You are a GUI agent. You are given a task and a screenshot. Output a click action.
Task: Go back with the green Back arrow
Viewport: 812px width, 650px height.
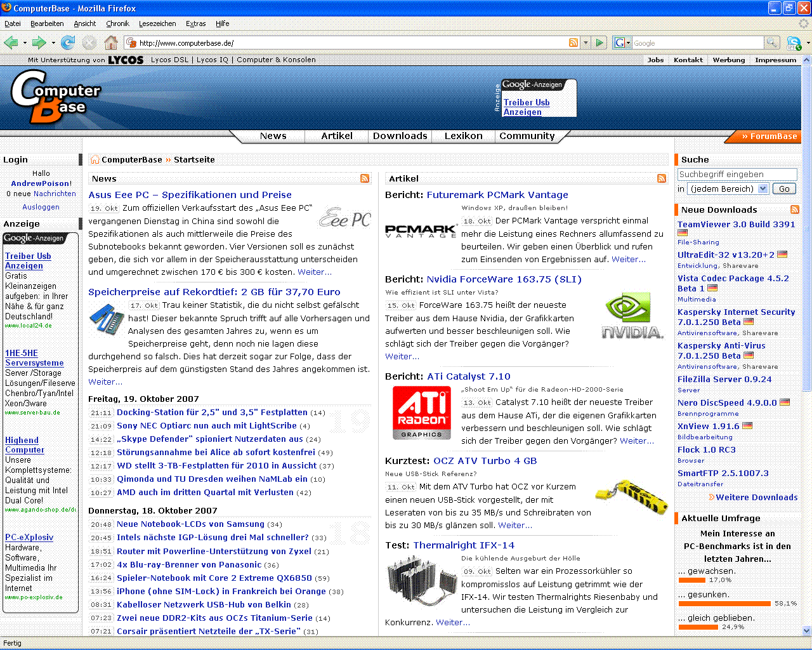(11, 43)
